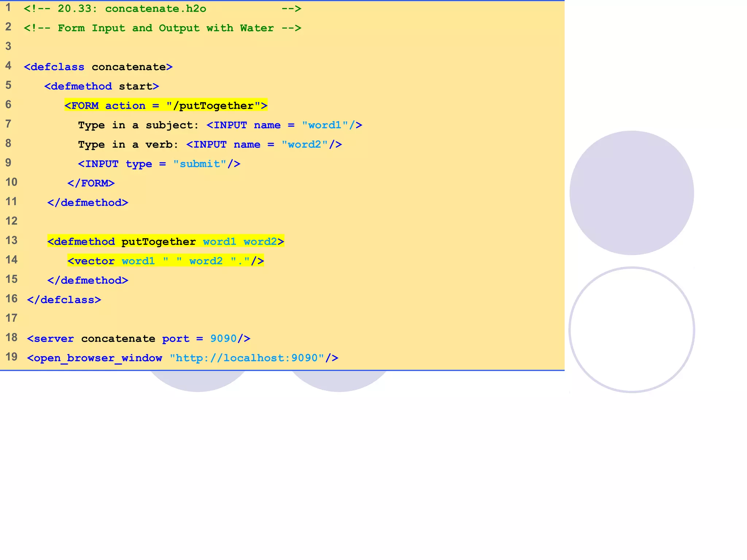Click the open_browser_window tag text
Viewport: 747px width, 560px height.
pos(94,358)
